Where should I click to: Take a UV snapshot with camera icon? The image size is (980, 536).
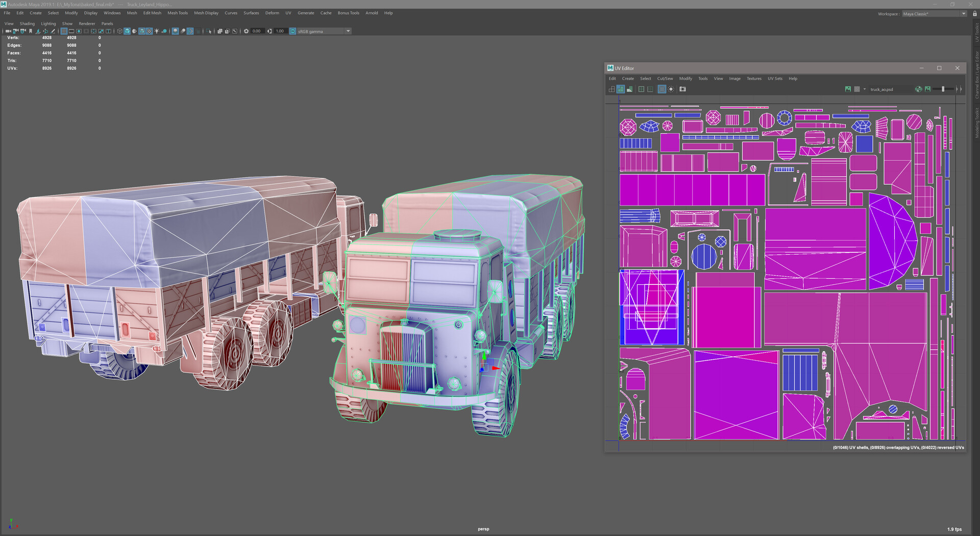(682, 89)
